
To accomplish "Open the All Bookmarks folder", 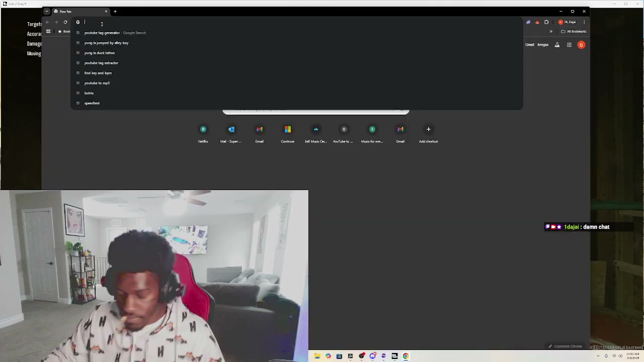I will click(x=574, y=31).
